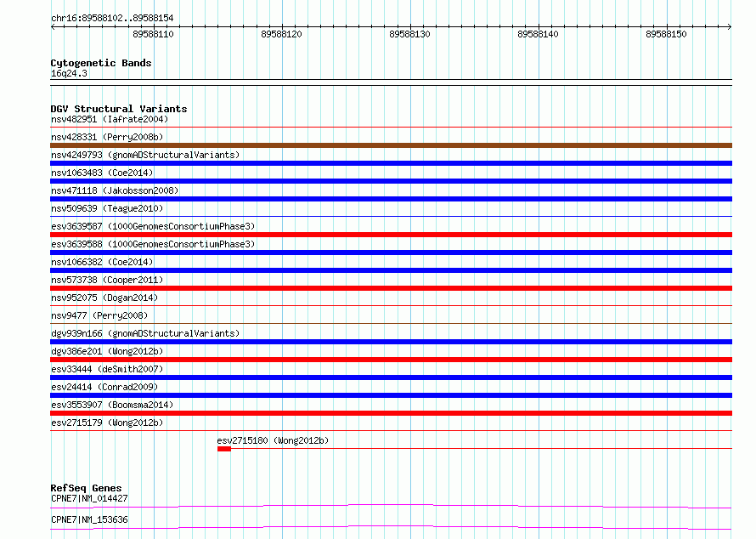Select the DGV Structural Variants track title
756x539 pixels.
[119, 109]
